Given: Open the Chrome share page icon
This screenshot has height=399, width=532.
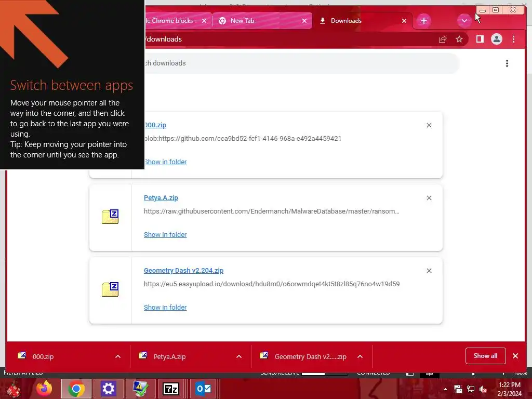Looking at the screenshot, I should tap(443, 39).
